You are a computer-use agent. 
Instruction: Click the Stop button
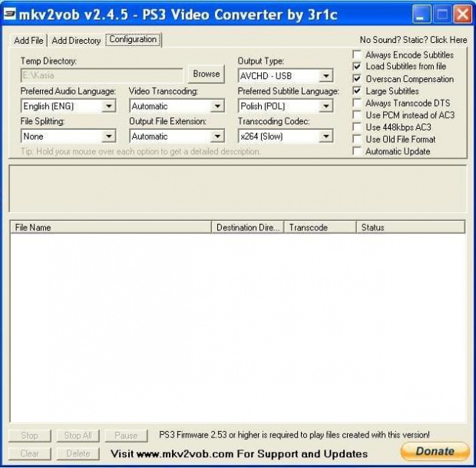[x=29, y=436]
